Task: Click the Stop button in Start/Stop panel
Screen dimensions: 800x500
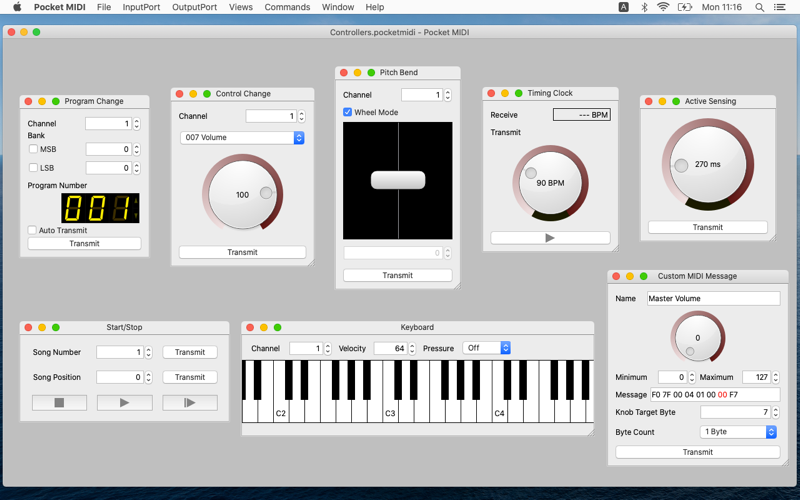Action: [x=59, y=403]
